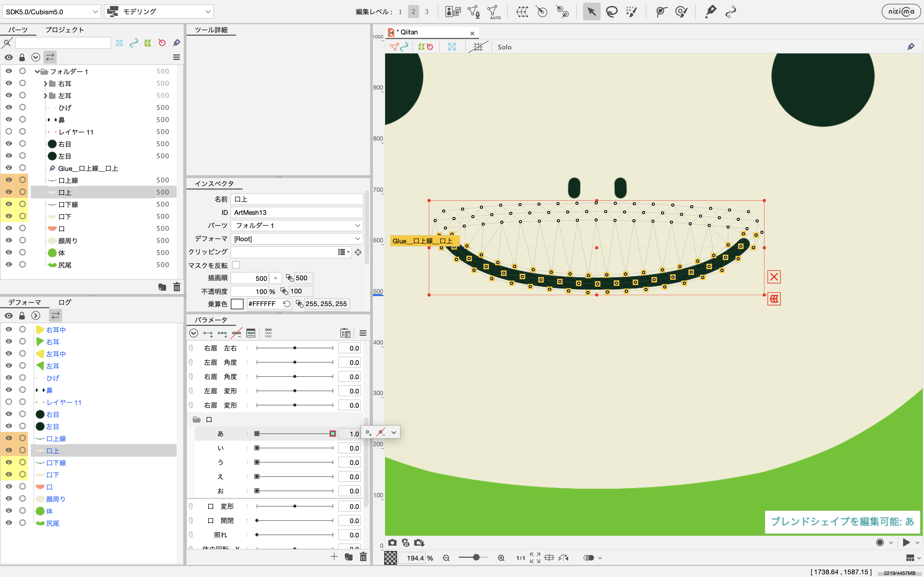Select the Lasso selection tool

612,12
